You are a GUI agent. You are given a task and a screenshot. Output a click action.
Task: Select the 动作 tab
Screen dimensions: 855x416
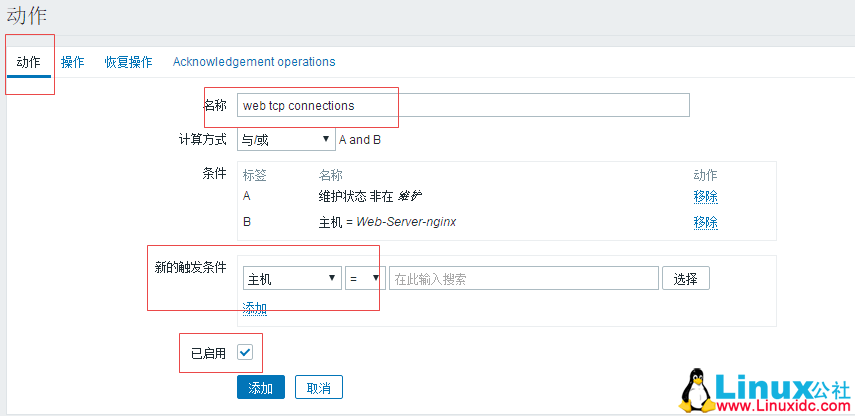[28, 62]
